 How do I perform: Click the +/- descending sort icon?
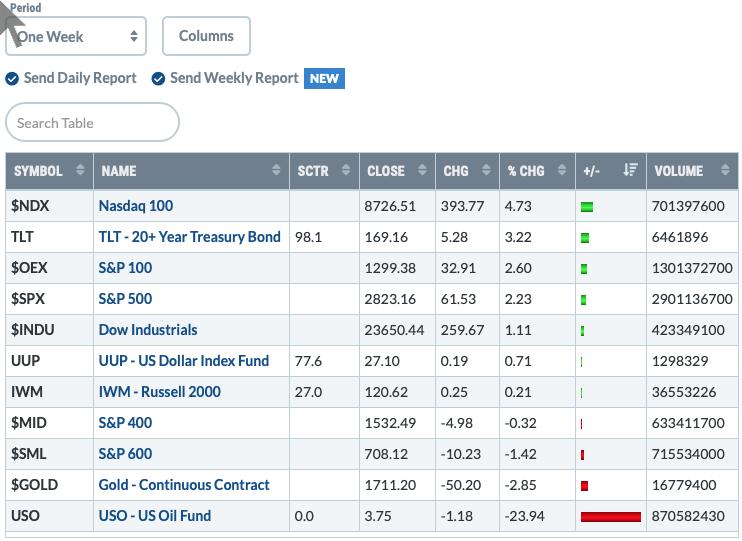tap(630, 170)
